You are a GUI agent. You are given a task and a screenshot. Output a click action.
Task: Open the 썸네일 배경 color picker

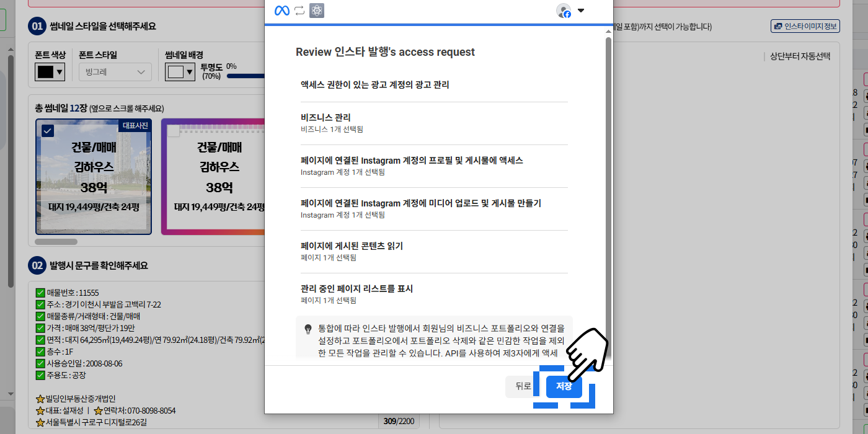point(180,72)
